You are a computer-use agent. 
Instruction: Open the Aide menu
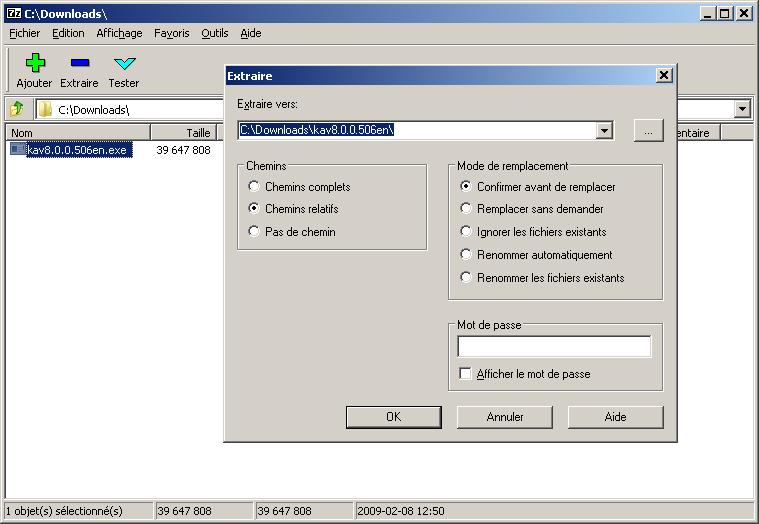tap(251, 33)
